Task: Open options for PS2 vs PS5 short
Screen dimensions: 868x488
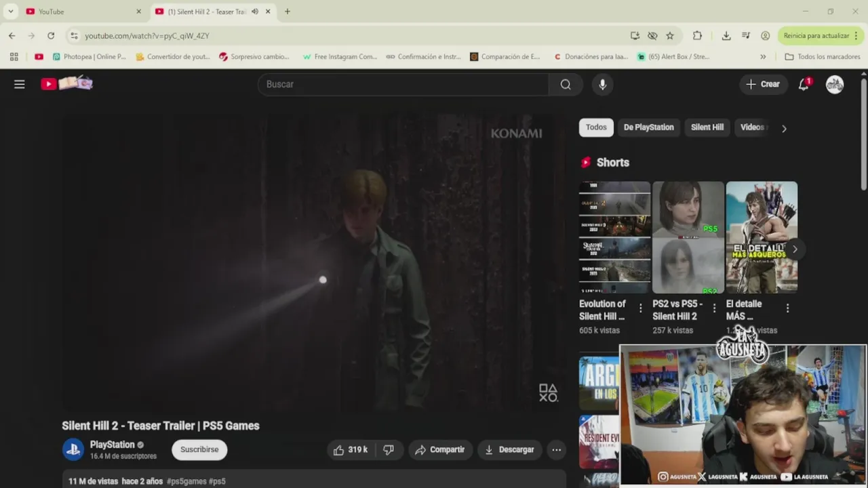Action: click(x=713, y=308)
